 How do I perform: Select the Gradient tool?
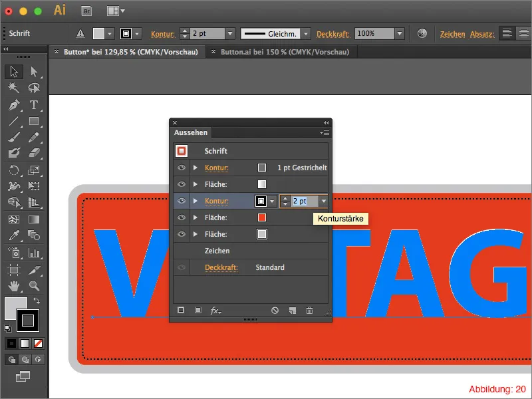34,219
